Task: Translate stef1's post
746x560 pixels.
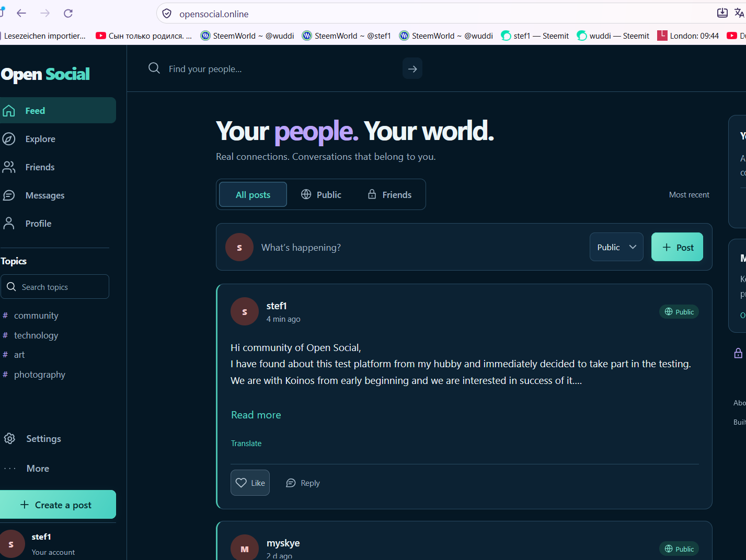Action: tap(246, 444)
